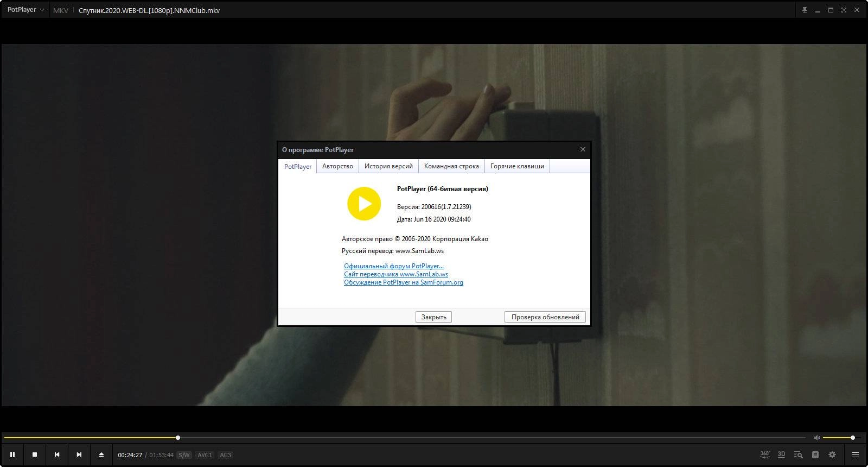Click the Закрыть button

(434, 317)
